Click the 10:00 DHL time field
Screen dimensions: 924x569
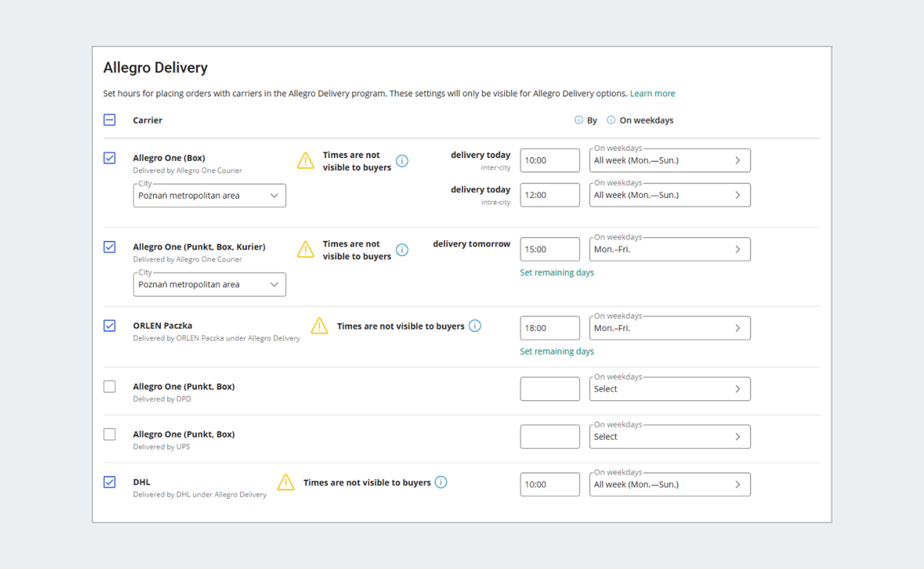tap(550, 484)
